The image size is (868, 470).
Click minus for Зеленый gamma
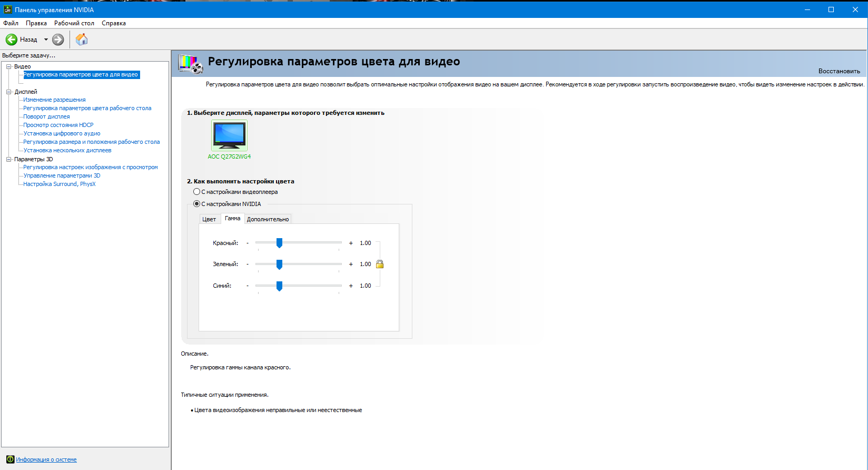248,264
